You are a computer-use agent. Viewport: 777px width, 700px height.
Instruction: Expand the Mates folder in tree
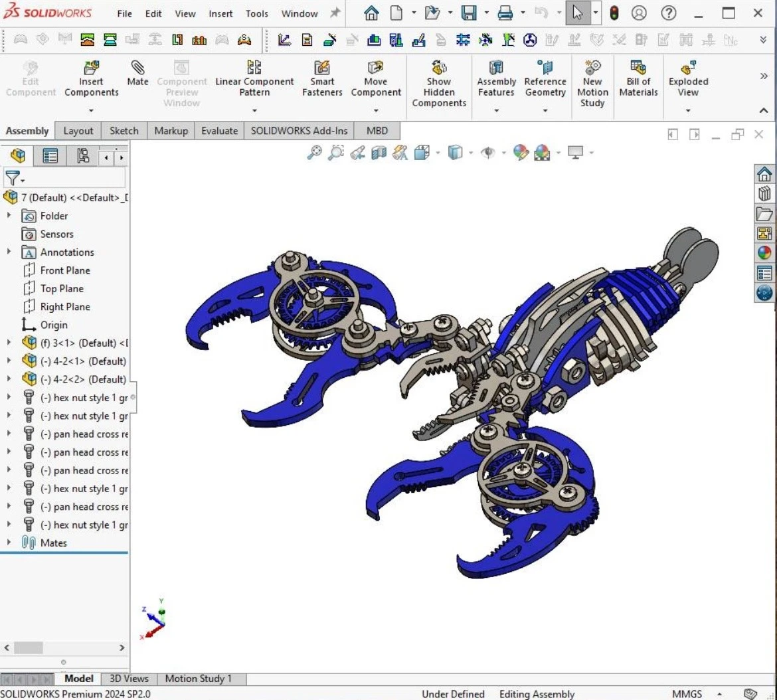coord(9,543)
